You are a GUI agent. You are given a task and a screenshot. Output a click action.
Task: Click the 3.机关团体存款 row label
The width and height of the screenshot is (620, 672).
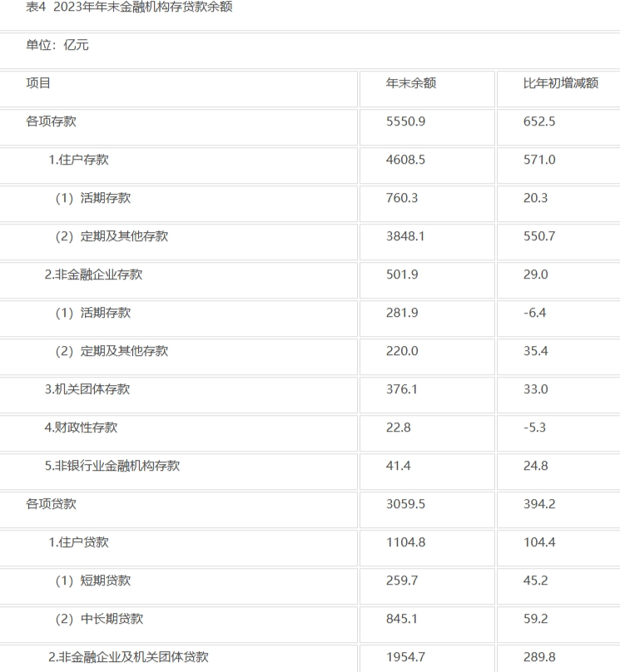coord(87,388)
